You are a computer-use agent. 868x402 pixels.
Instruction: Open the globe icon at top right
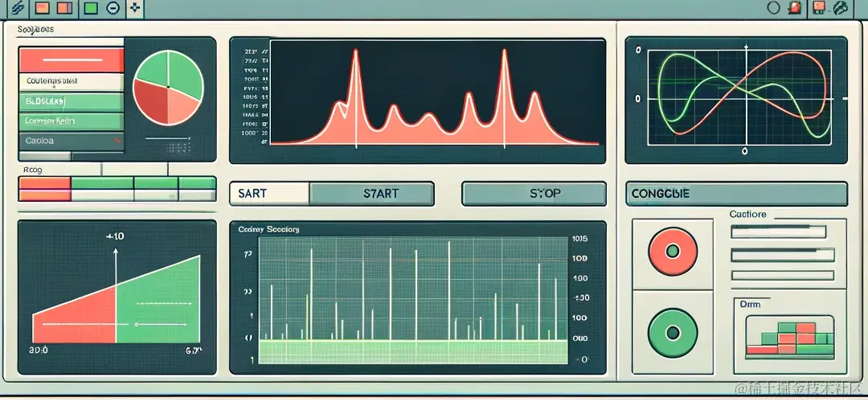point(840,7)
